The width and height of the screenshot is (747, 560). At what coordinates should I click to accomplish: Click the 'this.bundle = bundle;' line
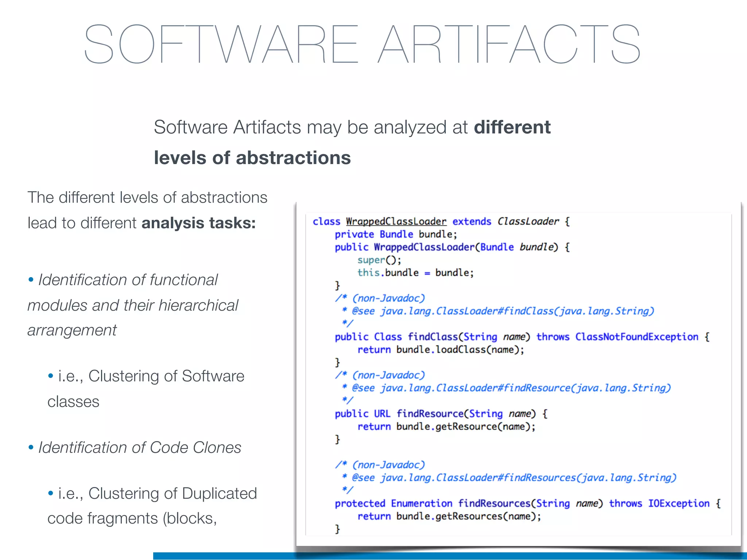[x=415, y=273]
